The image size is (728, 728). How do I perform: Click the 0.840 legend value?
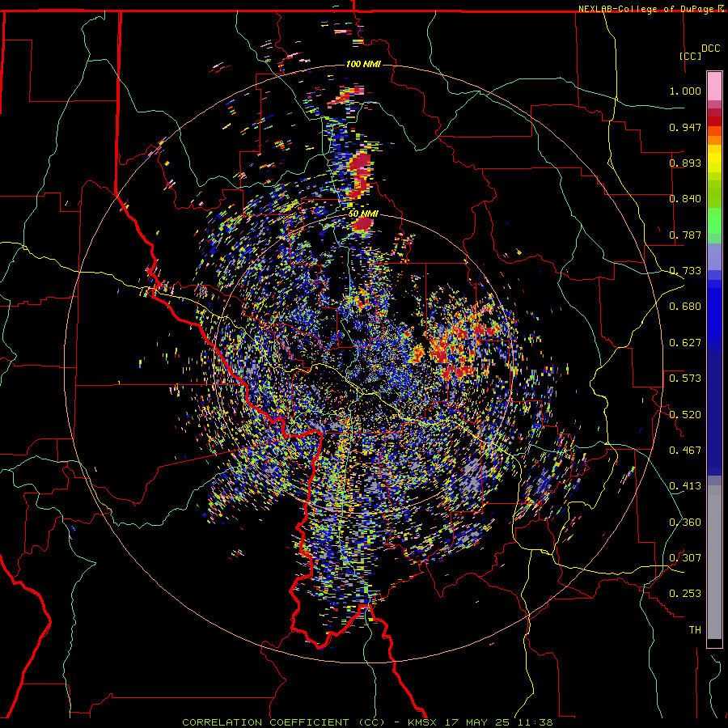[x=685, y=199]
